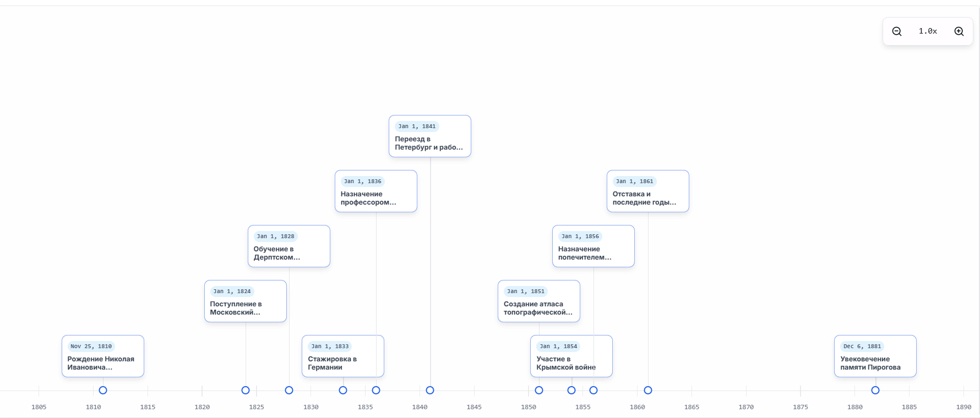This screenshot has width=980, height=418.
Task: Select the 'Переезд в Петербург' event card
Action: pyautogui.click(x=430, y=136)
